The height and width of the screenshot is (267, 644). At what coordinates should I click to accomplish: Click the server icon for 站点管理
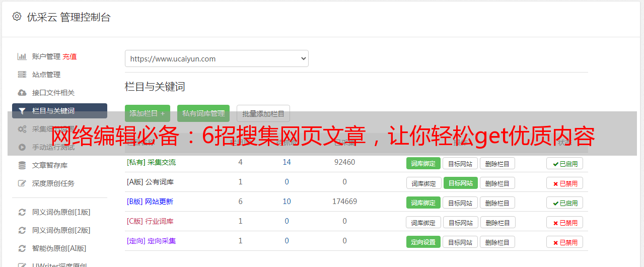click(22, 75)
